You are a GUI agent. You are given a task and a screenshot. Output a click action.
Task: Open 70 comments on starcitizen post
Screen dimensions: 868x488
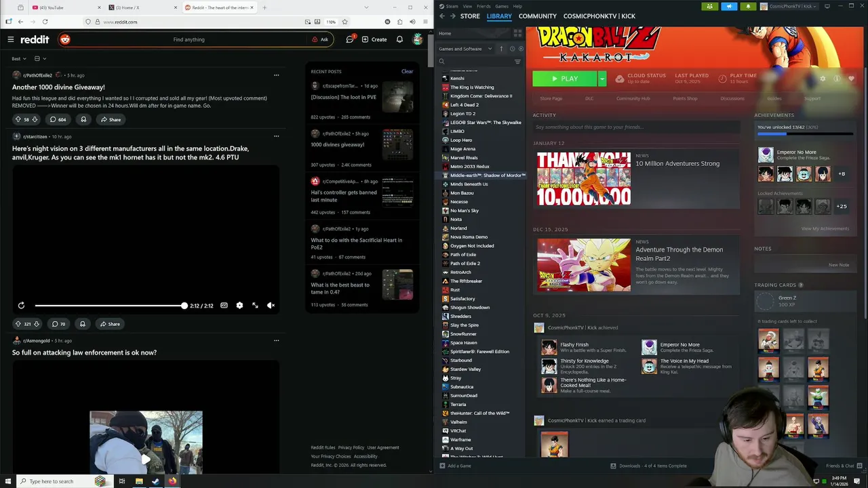(x=58, y=324)
